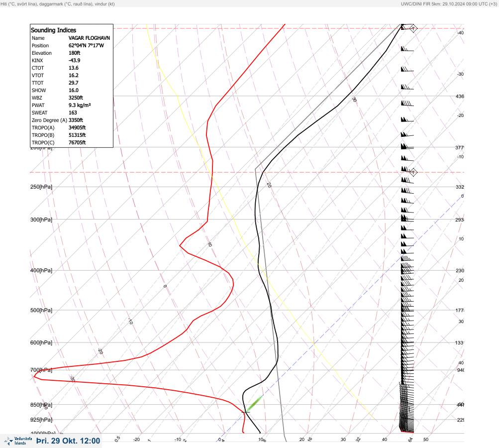Viewport: 499px width, 448px height.
Task: Click the 700[hPa] pressure label
Action: [x=41, y=370]
